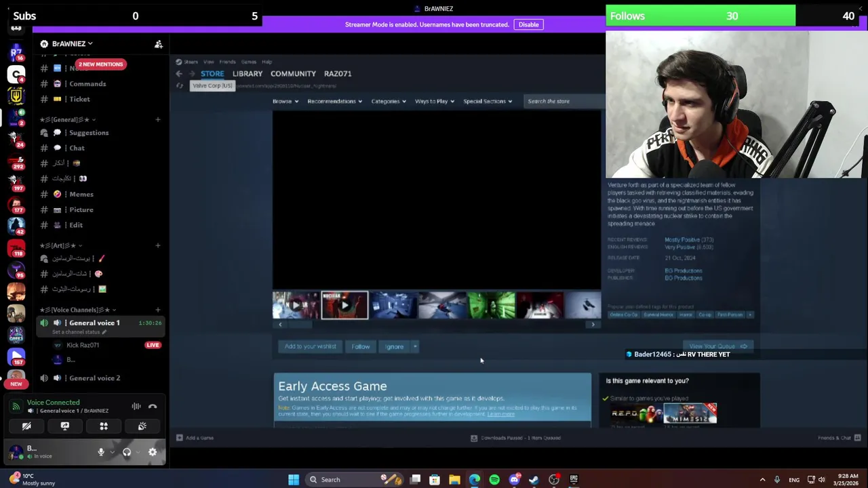Open Steam Community tab

(x=293, y=74)
